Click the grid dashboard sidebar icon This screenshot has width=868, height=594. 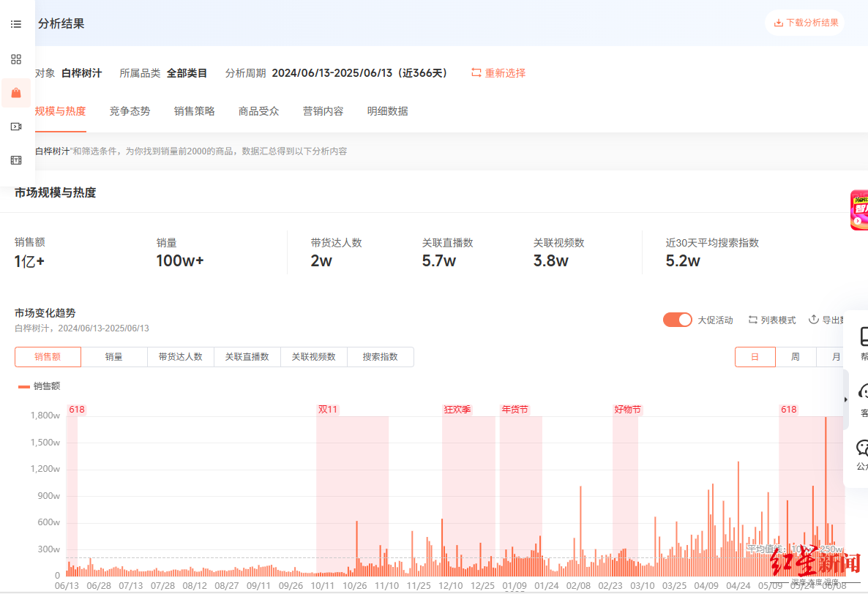coord(16,59)
